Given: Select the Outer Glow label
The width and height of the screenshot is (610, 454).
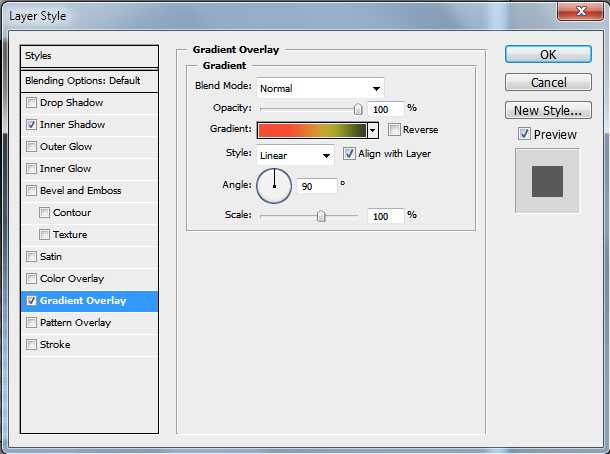Looking at the screenshot, I should coord(66,147).
